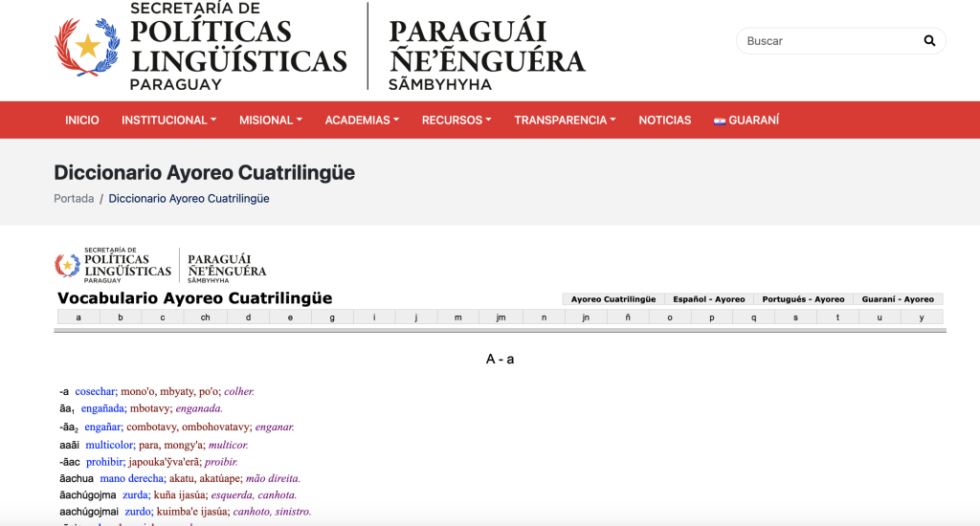The height and width of the screenshot is (526, 980).
Task: Jump to letter e in the index
Action: pyautogui.click(x=290, y=318)
